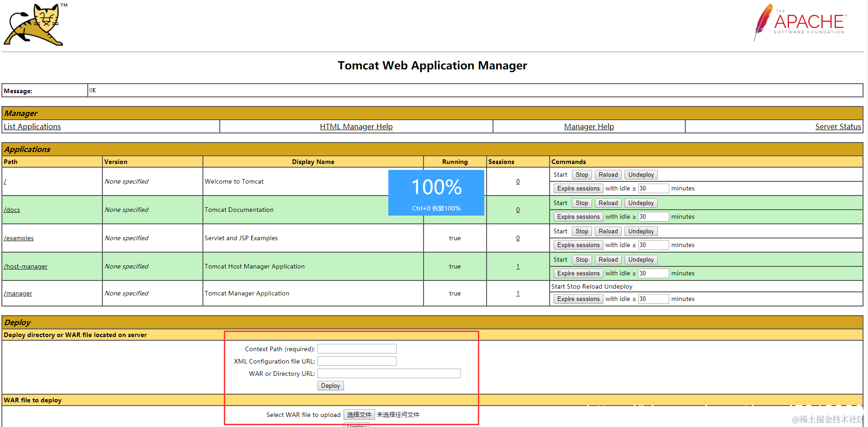Click the "未选择任何文件" file status text
868x427 pixels.
(x=398, y=415)
